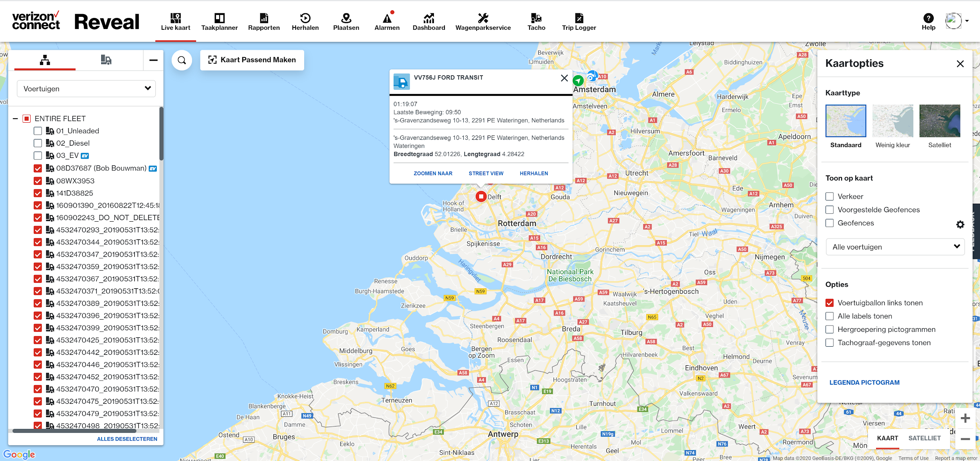Click HERHALEN in the vehicle popup
This screenshot has height=461, width=980.
click(534, 174)
